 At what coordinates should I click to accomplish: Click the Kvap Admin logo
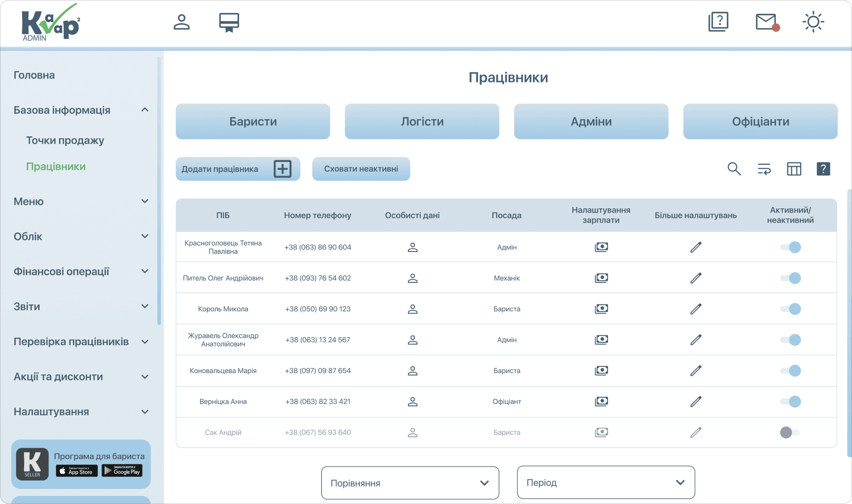[51, 22]
